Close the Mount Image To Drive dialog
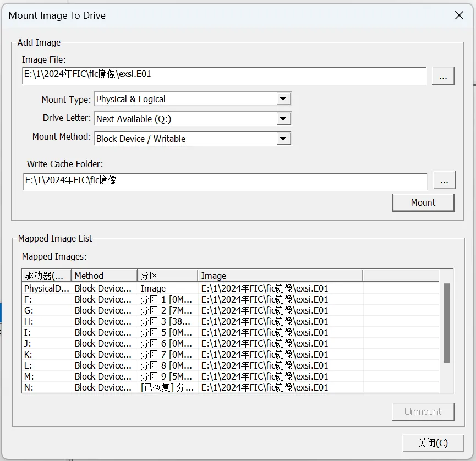 click(459, 15)
